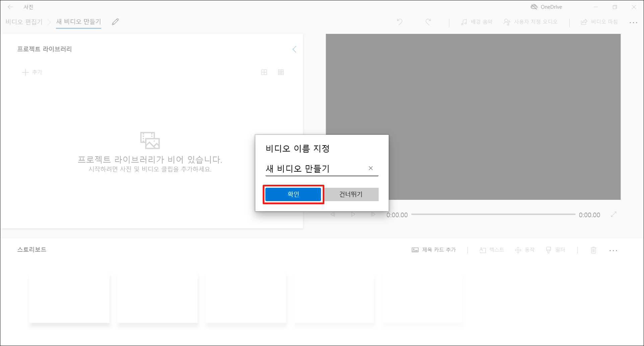Click the preview seek slider
The image size is (644, 346).
click(493, 214)
